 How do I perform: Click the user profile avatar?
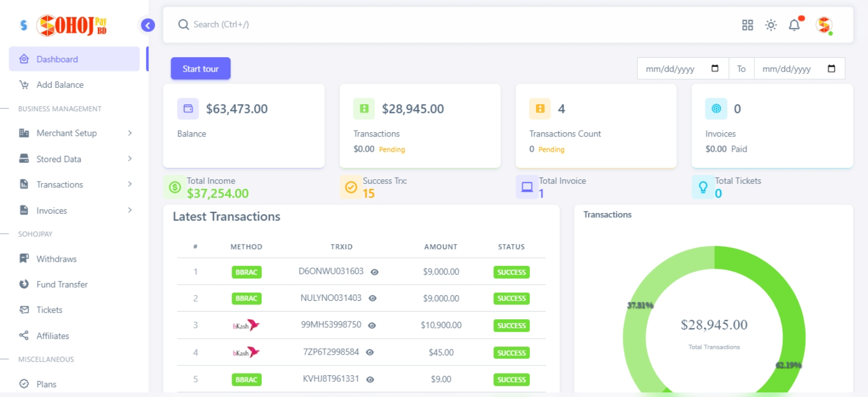coord(823,25)
